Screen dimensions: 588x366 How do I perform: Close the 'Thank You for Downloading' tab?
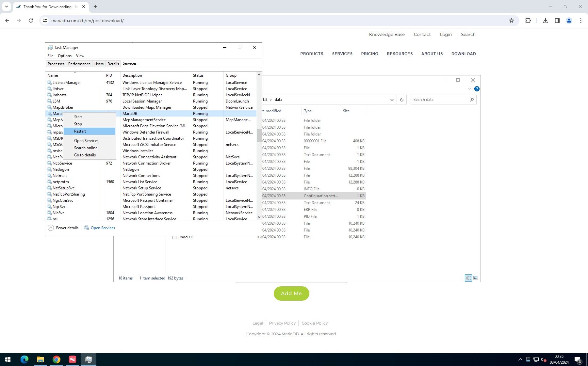(84, 7)
